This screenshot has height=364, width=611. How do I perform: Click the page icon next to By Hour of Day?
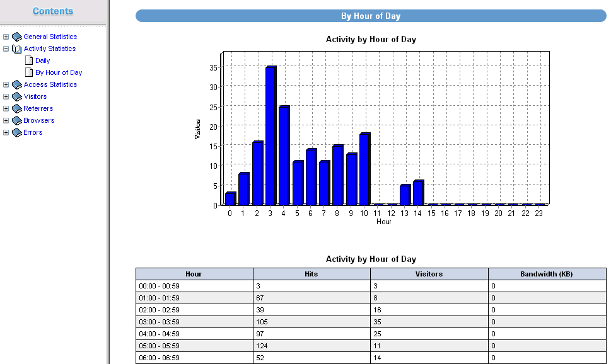29,72
